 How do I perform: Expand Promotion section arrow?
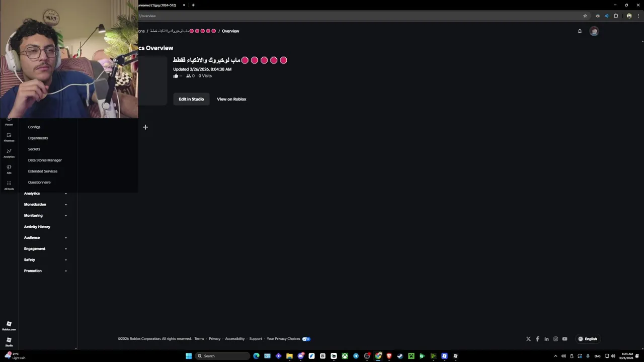(x=66, y=271)
